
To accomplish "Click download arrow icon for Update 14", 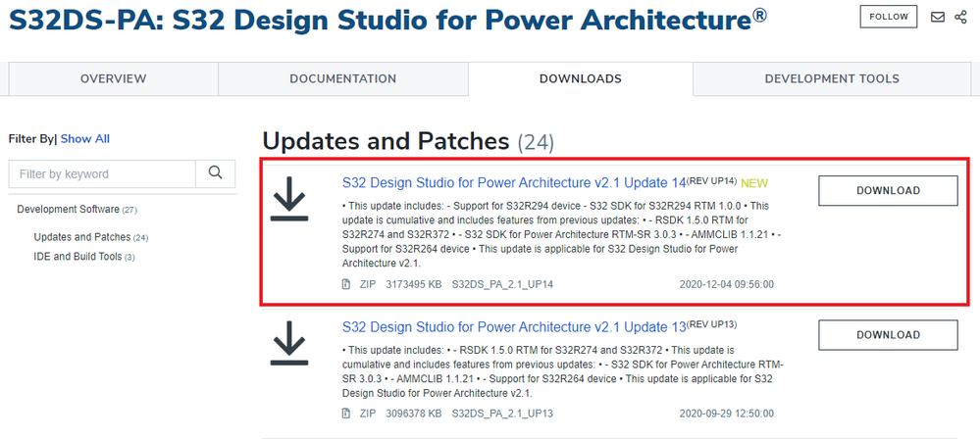I will click(x=288, y=199).
